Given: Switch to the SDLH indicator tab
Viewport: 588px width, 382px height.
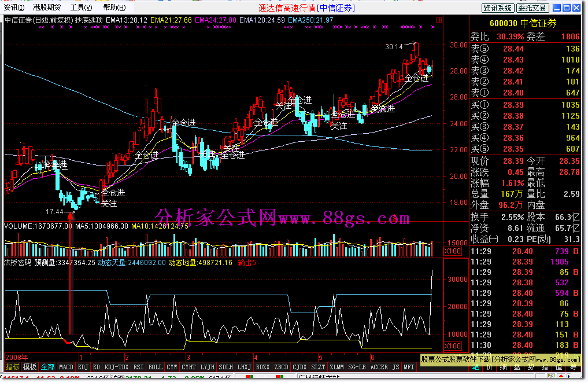Looking at the screenshot, I should 225,367.
